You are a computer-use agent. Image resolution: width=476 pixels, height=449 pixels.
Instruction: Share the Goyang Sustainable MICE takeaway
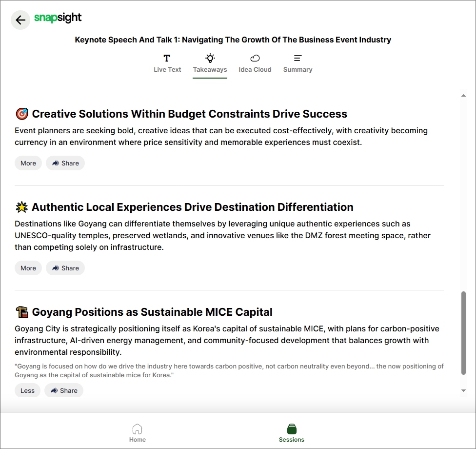[64, 390]
